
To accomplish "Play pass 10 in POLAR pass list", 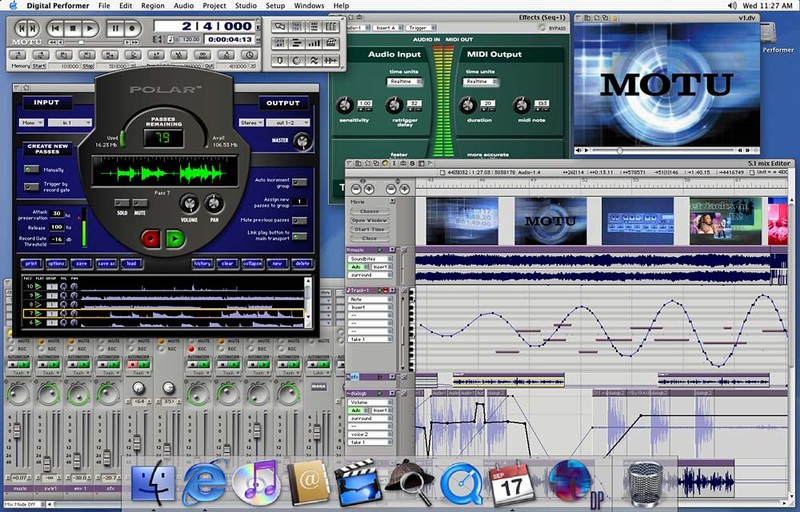I will tap(38, 287).
